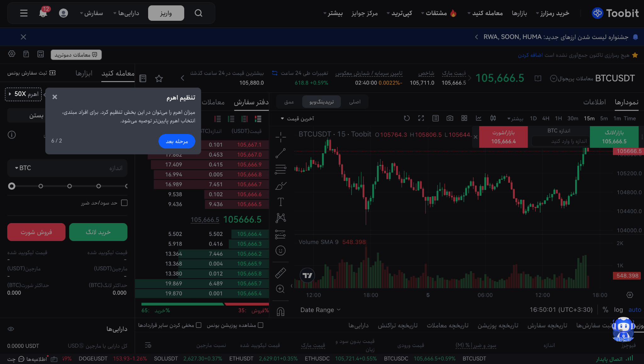Click the chart ruler measure tool
Image resolution: width=644 pixels, height=364 pixels.
280,273
